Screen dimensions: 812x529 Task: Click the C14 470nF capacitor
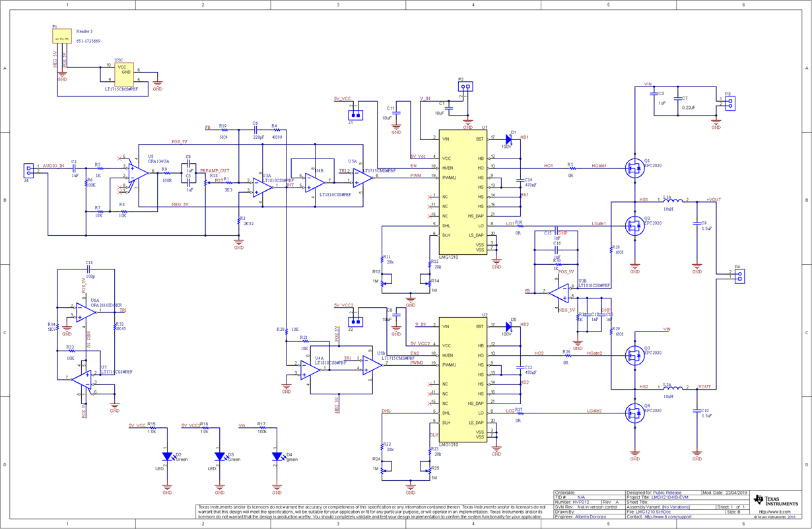click(x=521, y=182)
